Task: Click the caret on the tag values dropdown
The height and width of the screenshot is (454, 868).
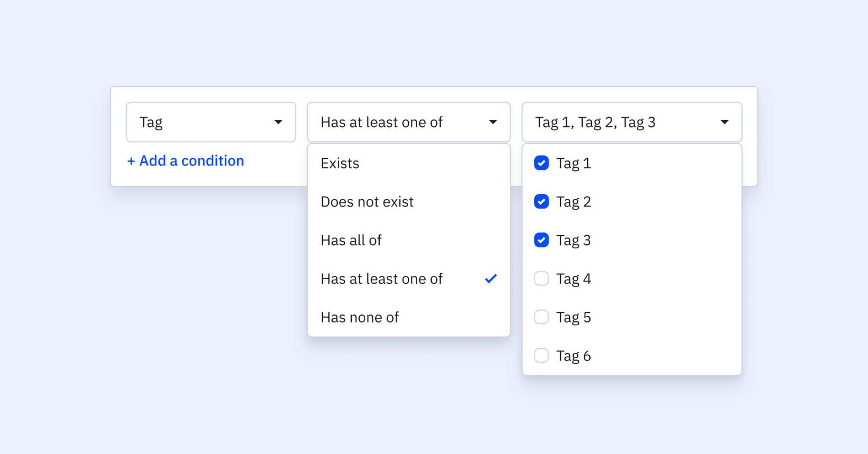Action: click(x=724, y=122)
